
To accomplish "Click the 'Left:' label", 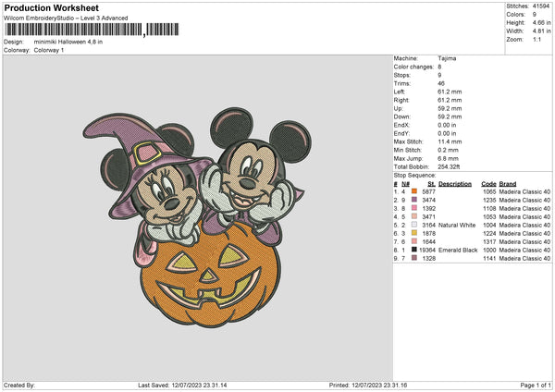I will 400,92.
